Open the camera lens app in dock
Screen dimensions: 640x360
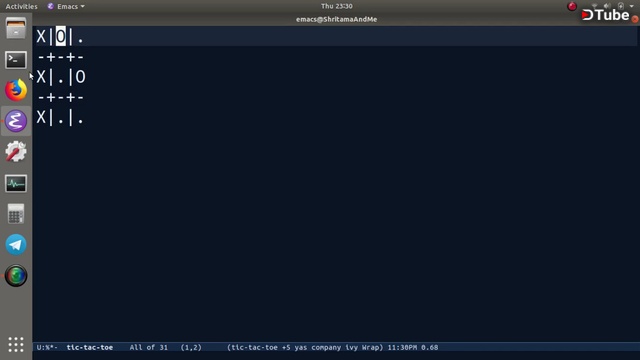16,276
